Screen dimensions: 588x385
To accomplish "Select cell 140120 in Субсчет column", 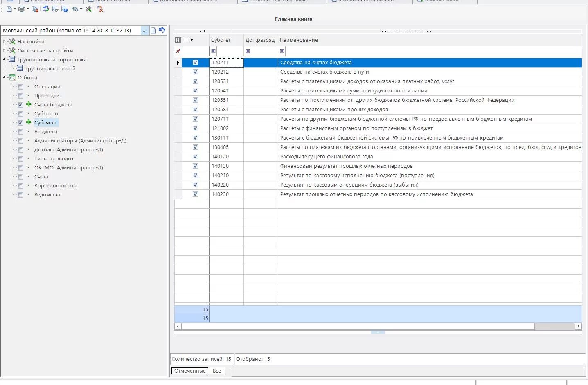I will click(x=226, y=157).
